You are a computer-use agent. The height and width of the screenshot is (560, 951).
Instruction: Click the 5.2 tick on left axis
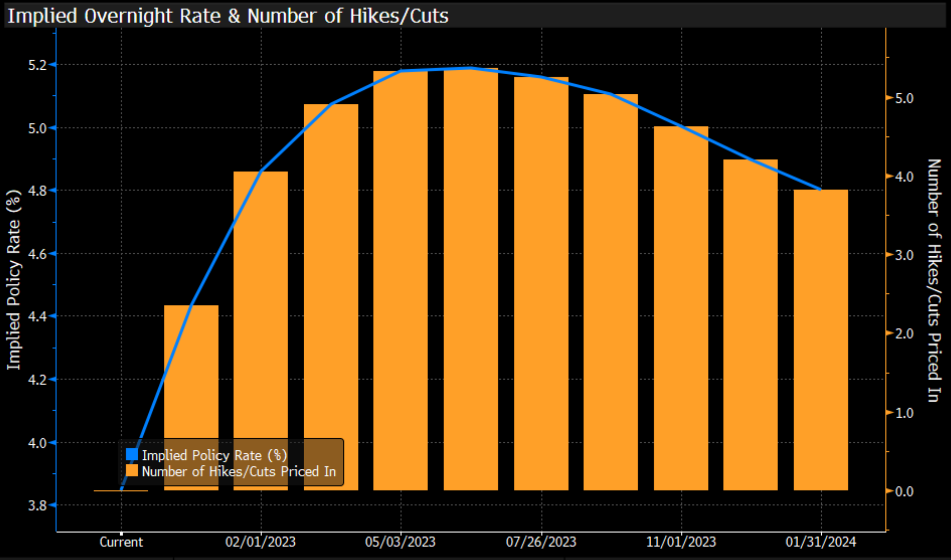[37, 65]
